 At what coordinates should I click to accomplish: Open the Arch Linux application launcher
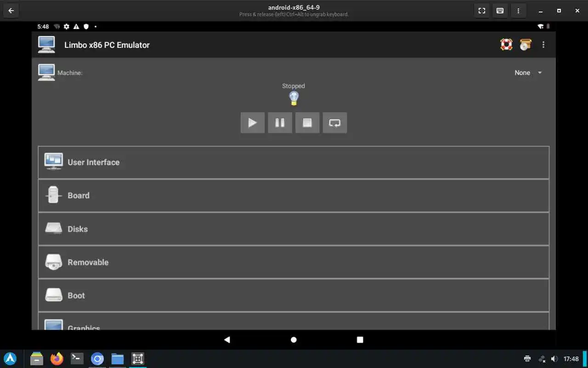10,359
